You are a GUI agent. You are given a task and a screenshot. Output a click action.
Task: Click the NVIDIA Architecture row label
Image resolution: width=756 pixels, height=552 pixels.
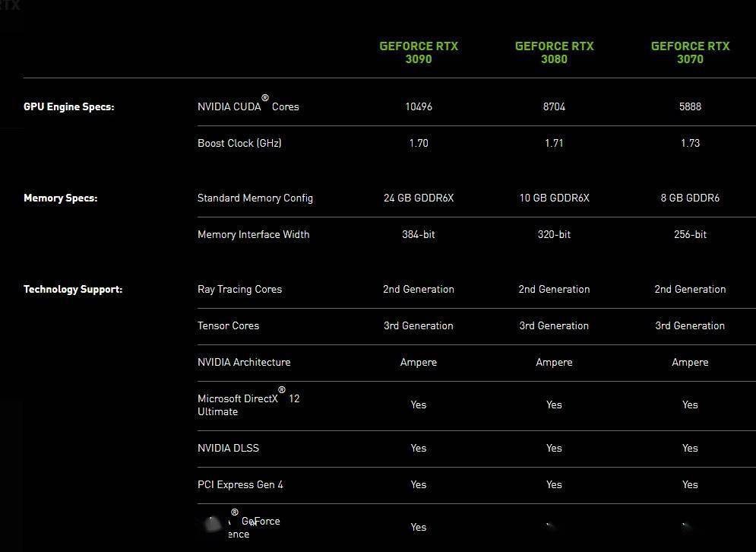pyautogui.click(x=244, y=362)
